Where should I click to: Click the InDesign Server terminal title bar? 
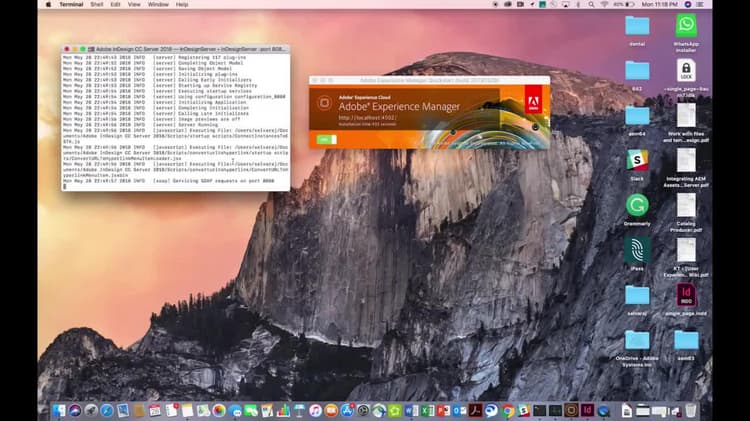(176, 49)
